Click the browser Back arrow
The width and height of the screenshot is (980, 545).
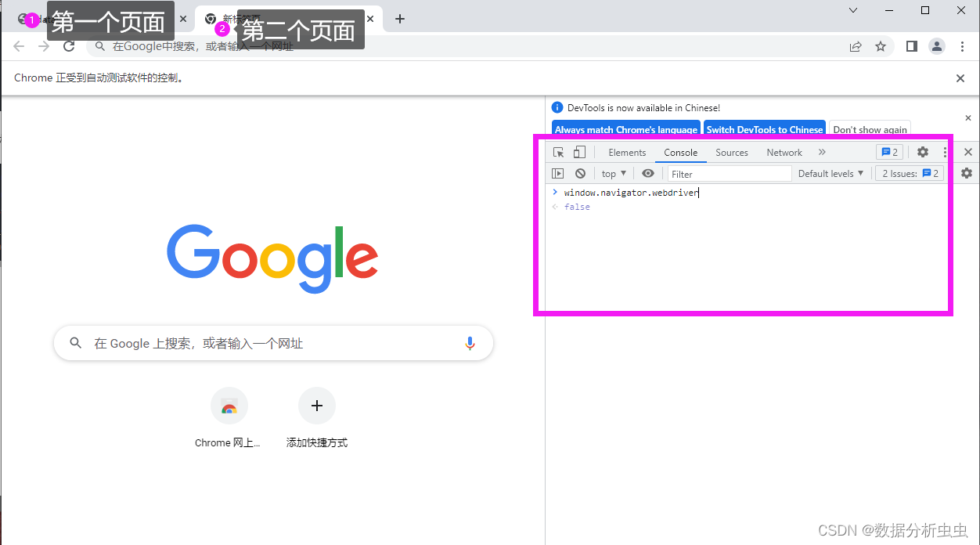(19, 46)
